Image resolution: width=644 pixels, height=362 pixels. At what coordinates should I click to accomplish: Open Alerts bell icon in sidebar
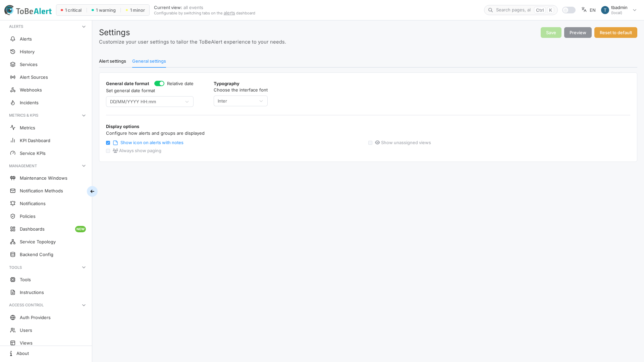coord(13,39)
